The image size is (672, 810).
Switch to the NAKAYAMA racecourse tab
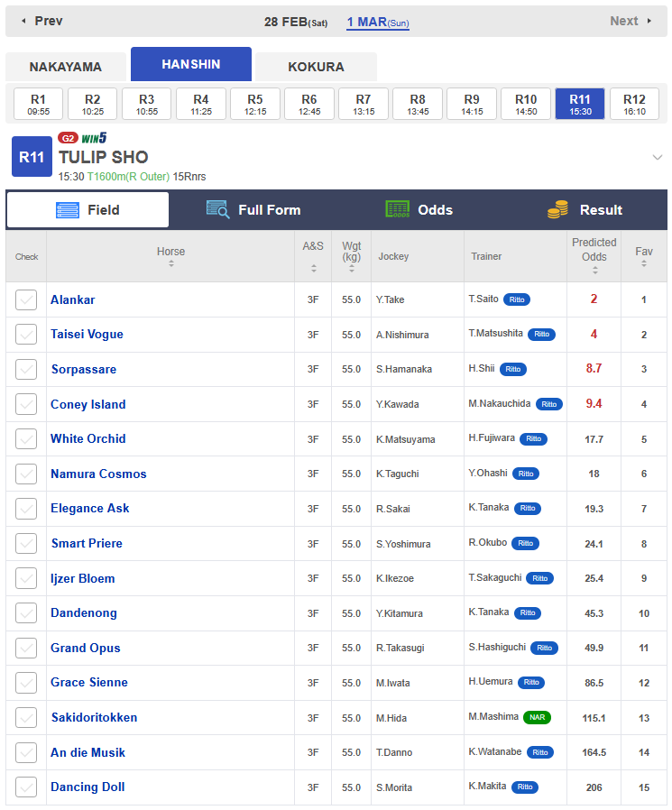point(66,67)
